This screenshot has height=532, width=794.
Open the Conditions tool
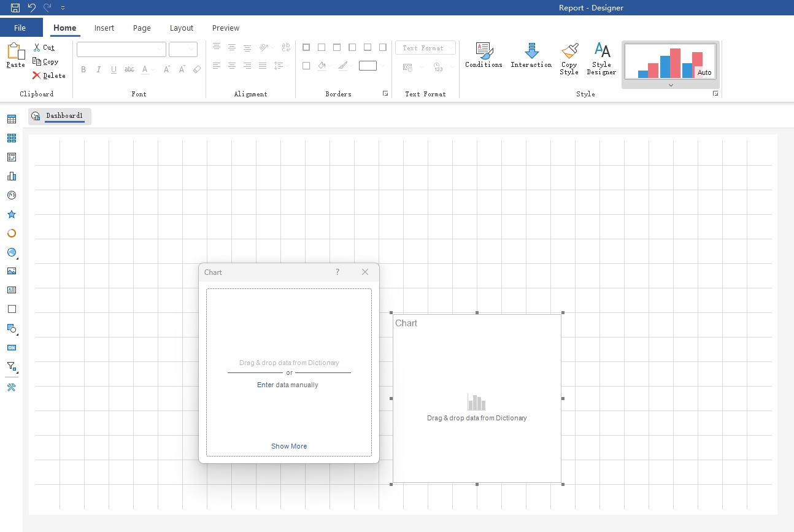484,55
